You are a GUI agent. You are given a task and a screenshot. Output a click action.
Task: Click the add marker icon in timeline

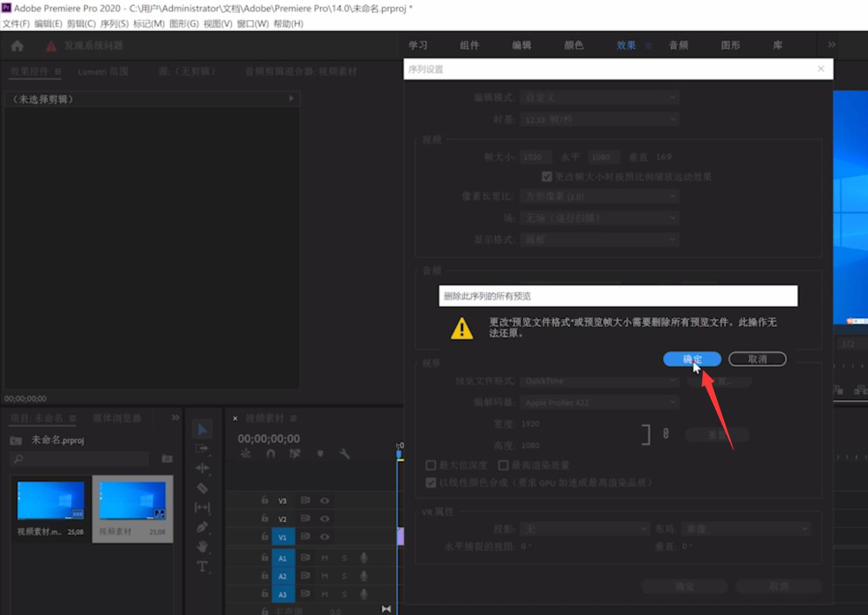[x=320, y=454]
